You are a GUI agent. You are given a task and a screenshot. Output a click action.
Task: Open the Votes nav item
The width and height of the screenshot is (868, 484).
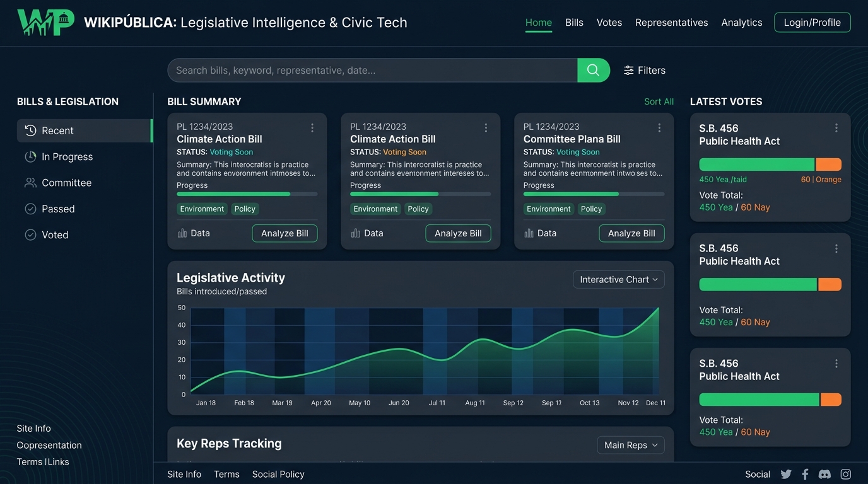point(609,23)
